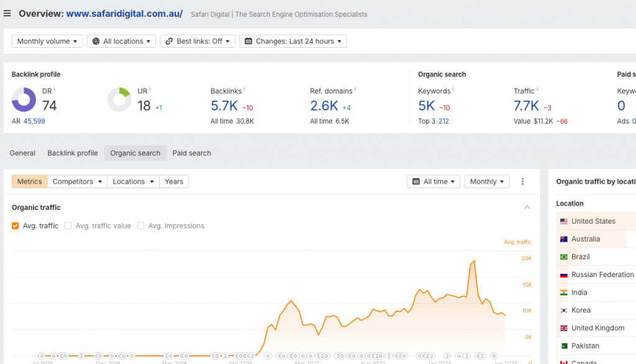Collapse the Organic traffic section
The image size is (636, 364).
pyautogui.click(x=527, y=207)
